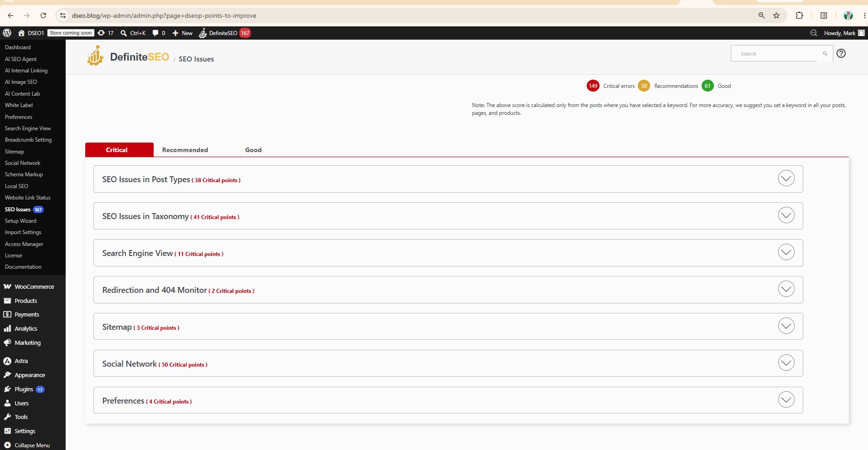Screen dimensions: 868x450
Task: Open the Setup Wizard link
Action: pos(21,221)
